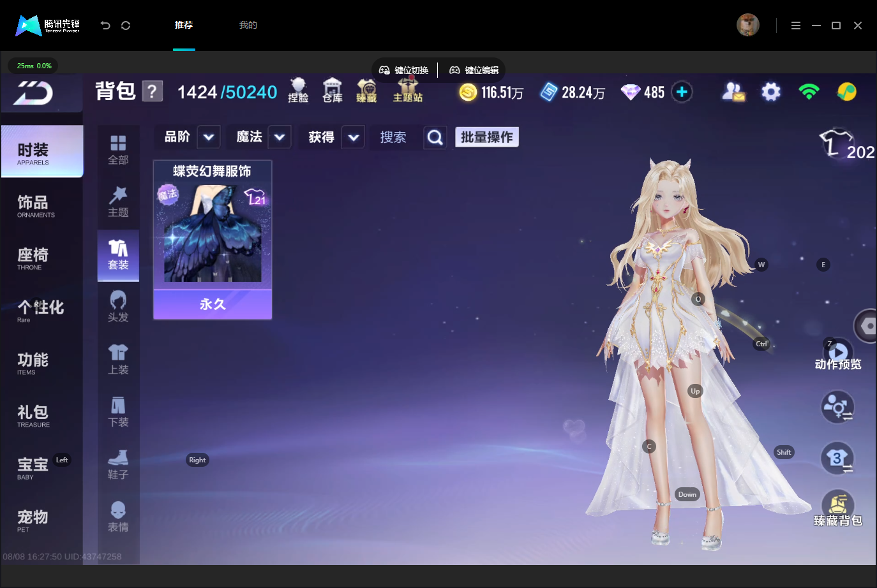Open the friends mail icon

pyautogui.click(x=733, y=92)
